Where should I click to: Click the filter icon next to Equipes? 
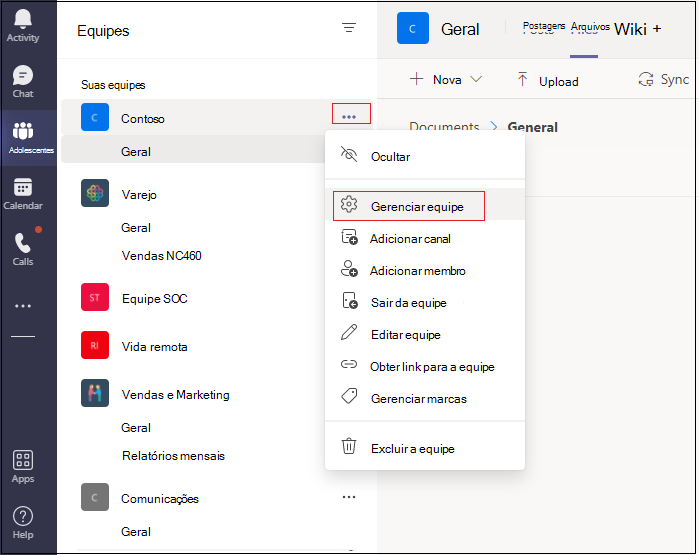pos(349,28)
